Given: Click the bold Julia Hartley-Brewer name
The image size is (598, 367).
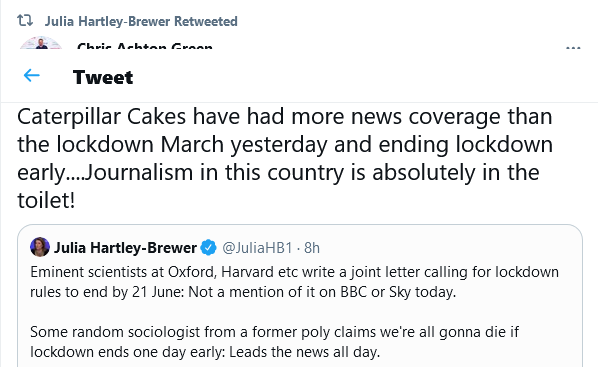Looking at the screenshot, I should 125,248.
